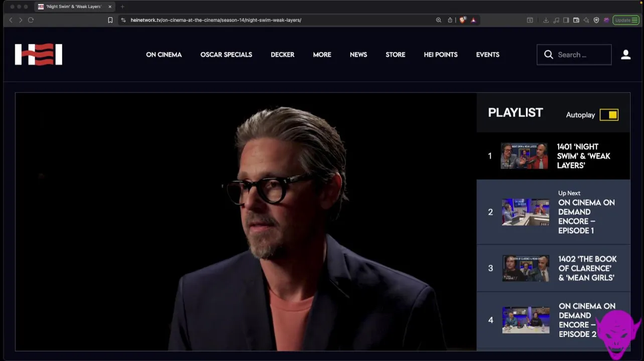
Task: Open the zoom magnifier in the address bar
Action: tap(439, 20)
